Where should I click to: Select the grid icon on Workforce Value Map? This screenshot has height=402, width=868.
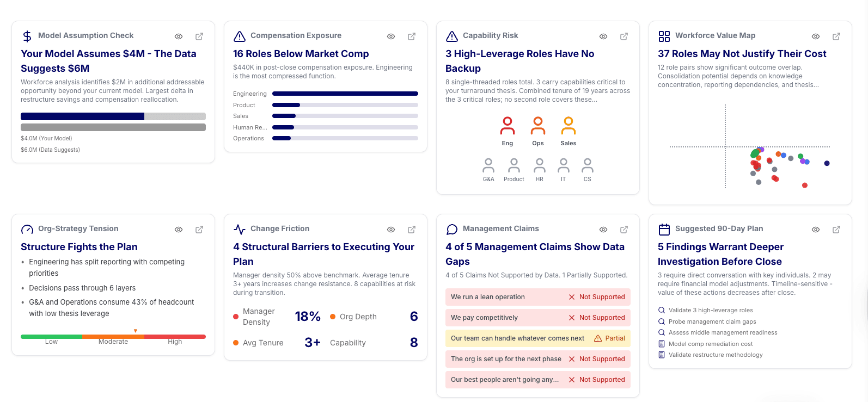(664, 35)
